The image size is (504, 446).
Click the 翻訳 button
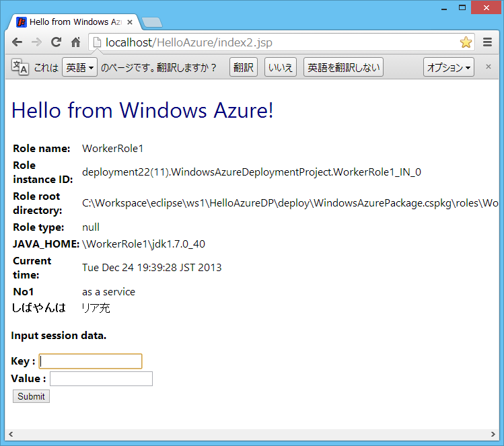tap(244, 67)
